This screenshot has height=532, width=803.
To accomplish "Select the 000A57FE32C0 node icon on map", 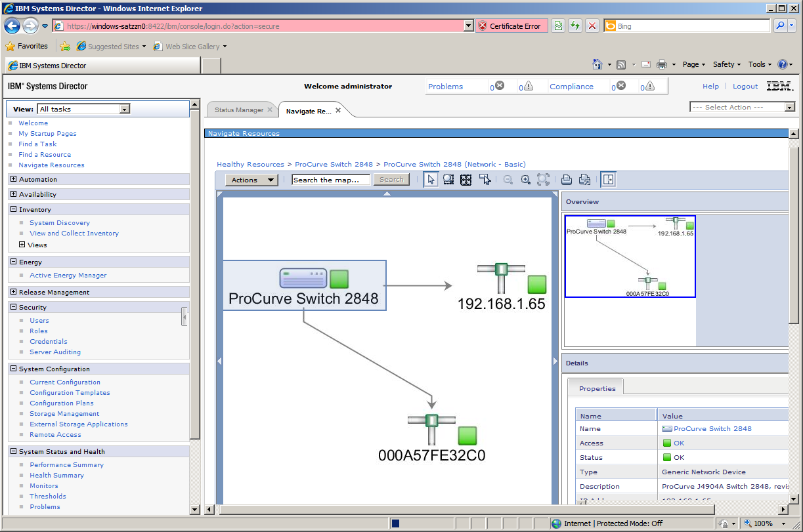I will point(431,430).
